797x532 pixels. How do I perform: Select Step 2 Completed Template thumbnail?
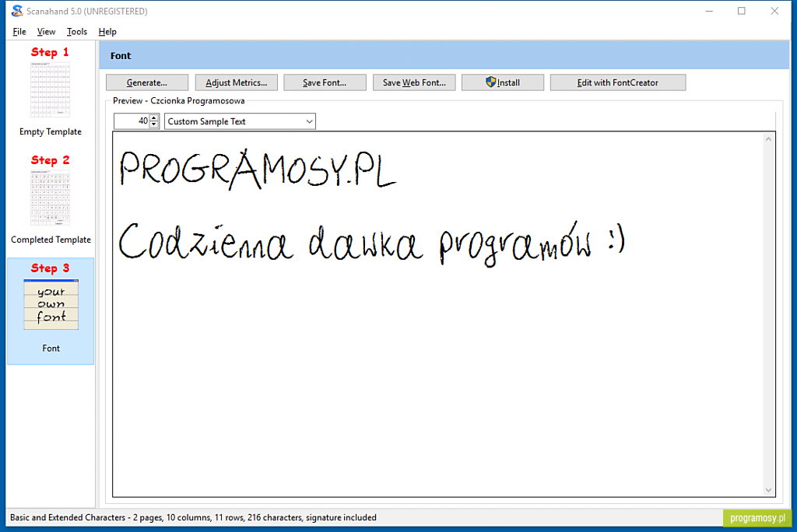point(51,199)
